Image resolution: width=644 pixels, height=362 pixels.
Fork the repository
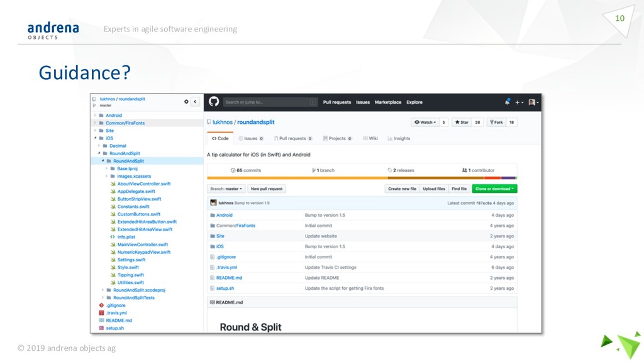tap(496, 123)
